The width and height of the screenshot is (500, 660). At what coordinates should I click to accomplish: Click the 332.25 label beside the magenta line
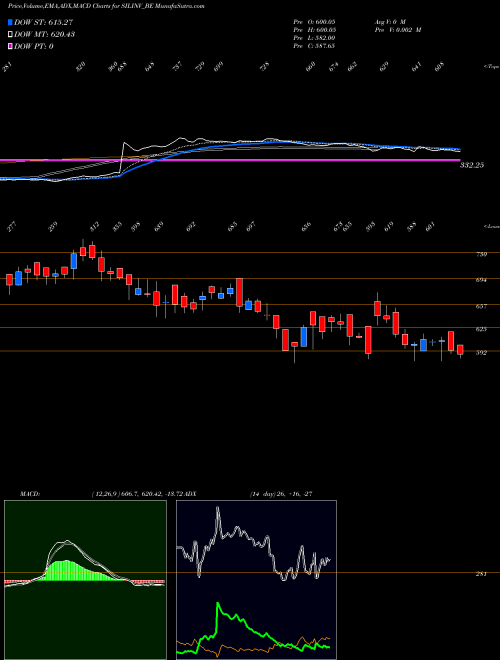coord(472,165)
